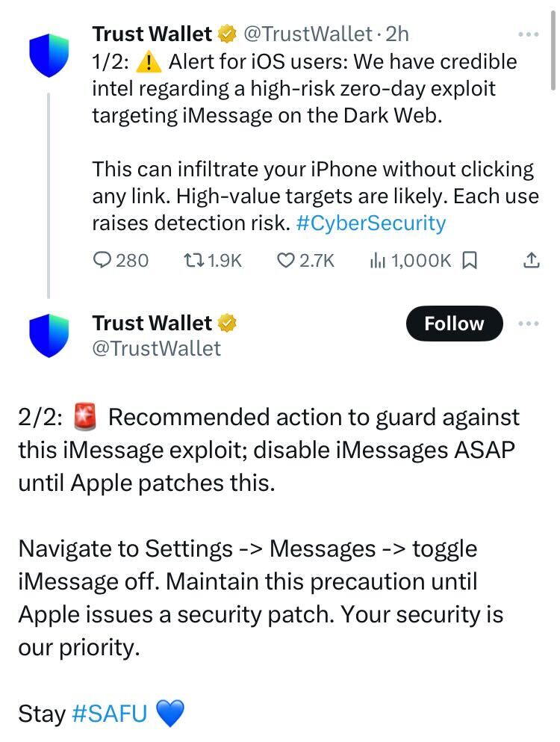The width and height of the screenshot is (560, 742).
Task: Click the gold verified badge next to Trust Wallet
Action: tap(225, 33)
